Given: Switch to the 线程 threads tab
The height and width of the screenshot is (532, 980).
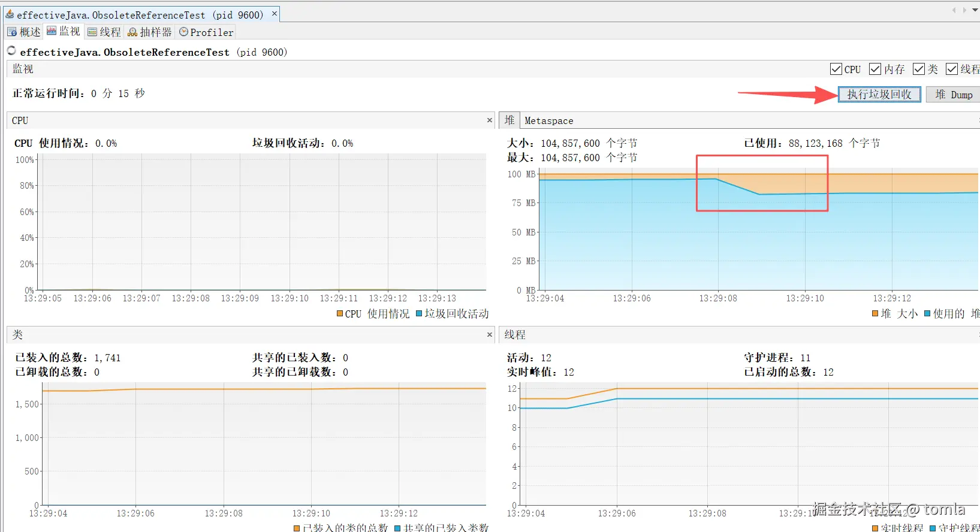Looking at the screenshot, I should 104,32.
